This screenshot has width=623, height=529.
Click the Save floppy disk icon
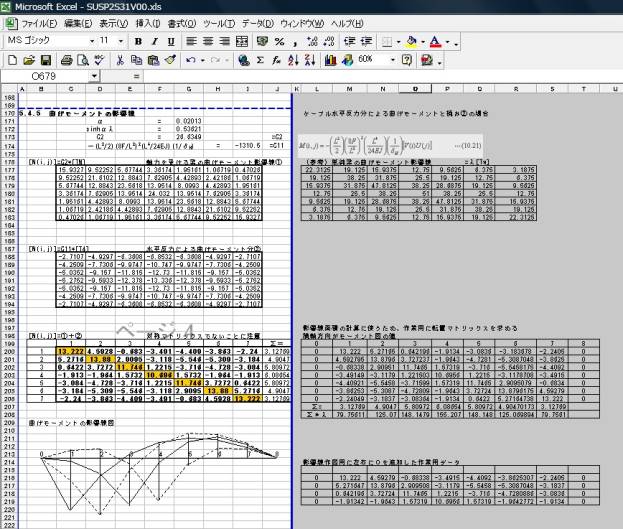pyautogui.click(x=46, y=60)
